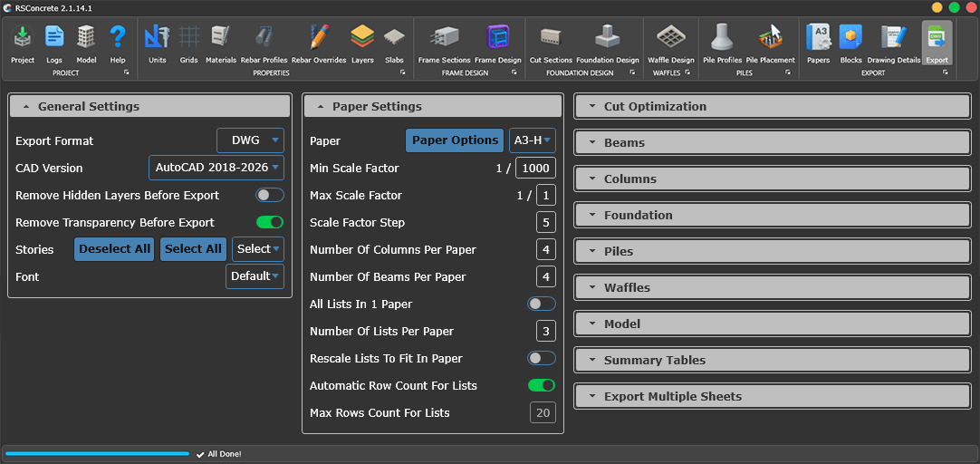Select the Grids icon

click(x=188, y=43)
